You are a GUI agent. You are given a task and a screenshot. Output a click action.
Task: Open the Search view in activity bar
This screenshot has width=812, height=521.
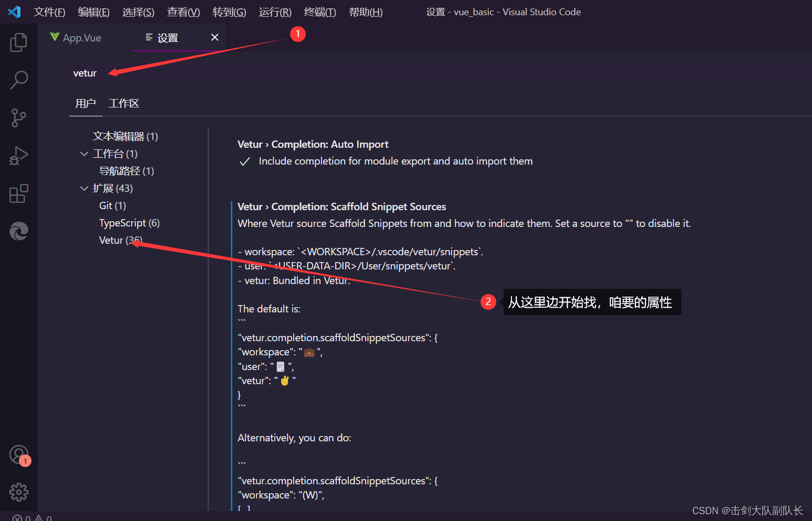pyautogui.click(x=18, y=80)
